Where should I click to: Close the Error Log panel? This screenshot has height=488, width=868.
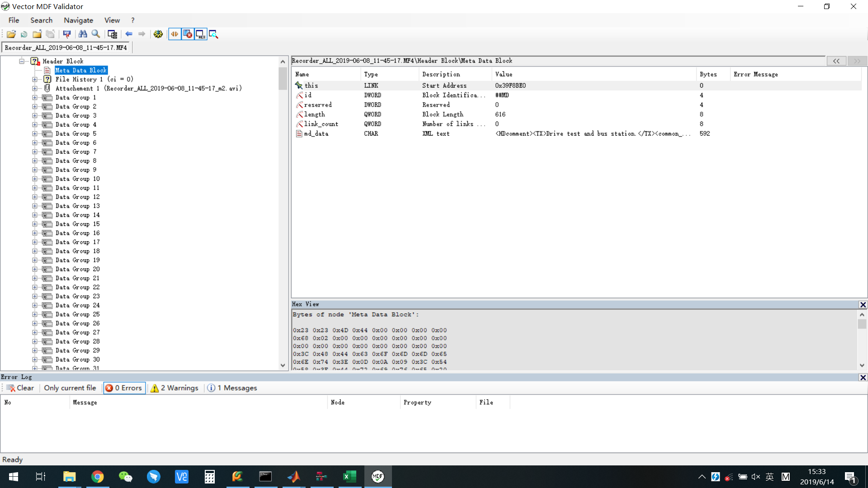pyautogui.click(x=863, y=377)
